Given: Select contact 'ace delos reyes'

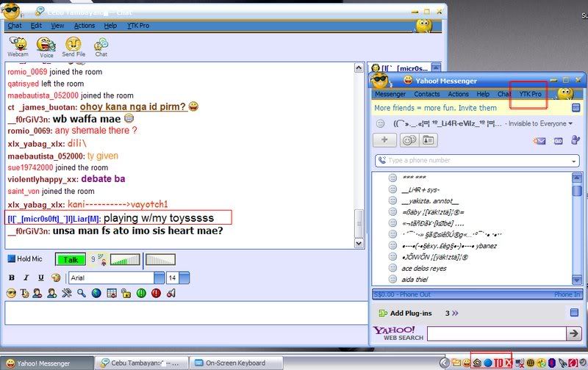Looking at the screenshot, I should click(424, 268).
